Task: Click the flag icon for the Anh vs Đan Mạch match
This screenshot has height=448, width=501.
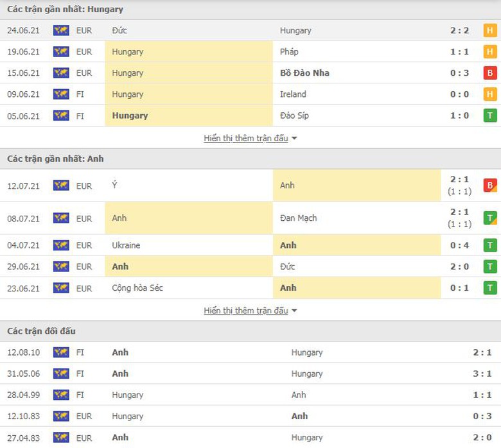Action: click(x=61, y=218)
